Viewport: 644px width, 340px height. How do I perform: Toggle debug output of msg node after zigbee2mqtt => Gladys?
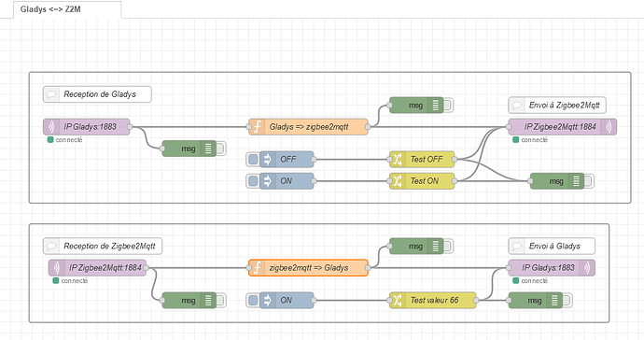click(448, 247)
